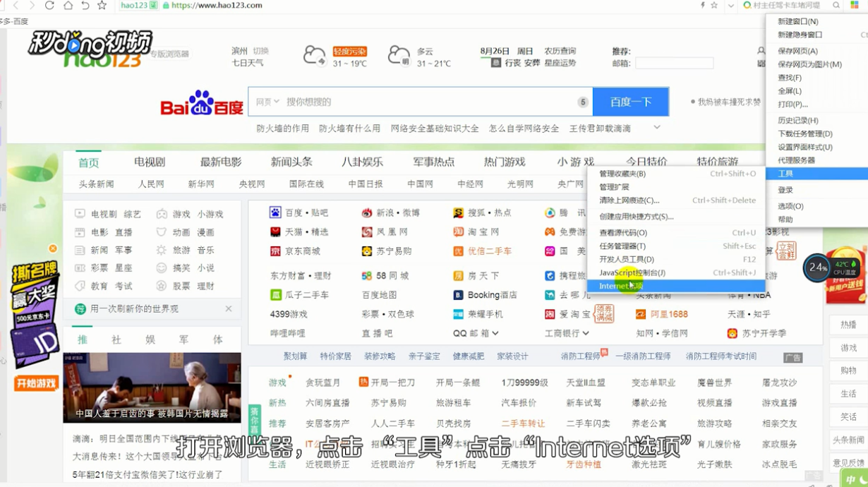The image size is (868, 487).
Task: Close the orange ad banner on left
Action: coord(52,248)
